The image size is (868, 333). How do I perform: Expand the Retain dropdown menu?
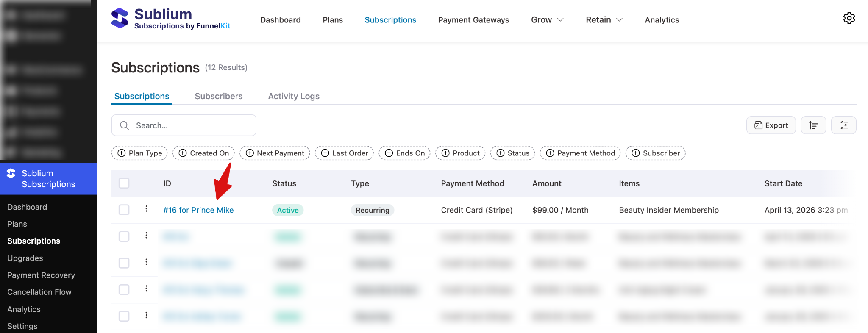604,20
